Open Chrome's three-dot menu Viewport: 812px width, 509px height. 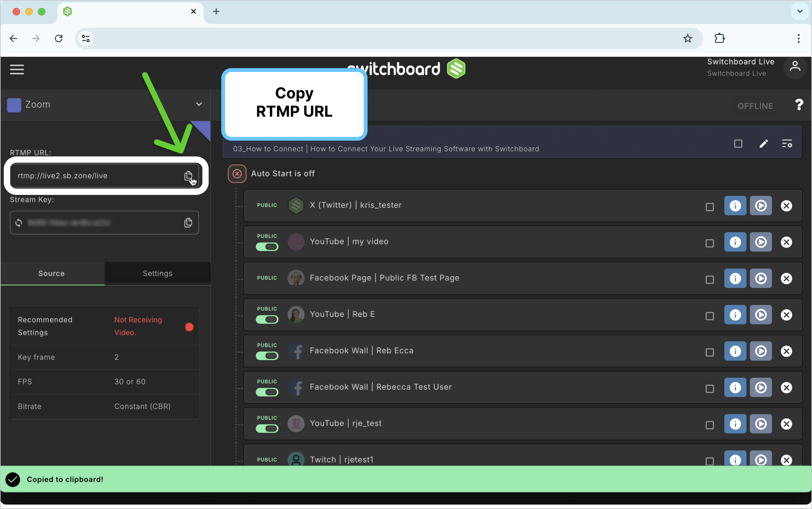(798, 38)
